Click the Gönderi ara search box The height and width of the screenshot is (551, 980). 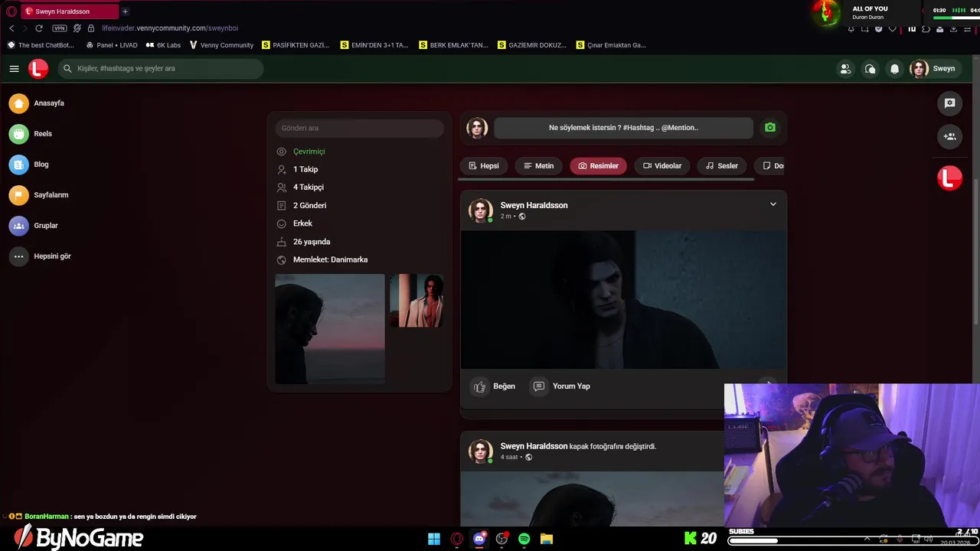[x=359, y=128]
